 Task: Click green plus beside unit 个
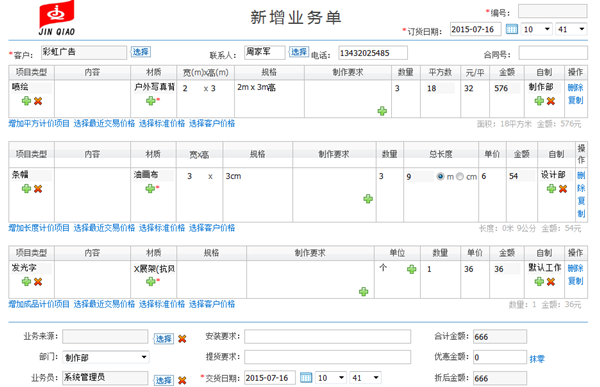click(x=412, y=269)
